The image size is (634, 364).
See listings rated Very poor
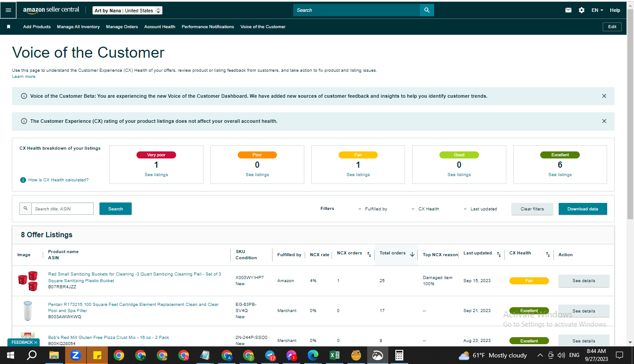pyautogui.click(x=156, y=175)
